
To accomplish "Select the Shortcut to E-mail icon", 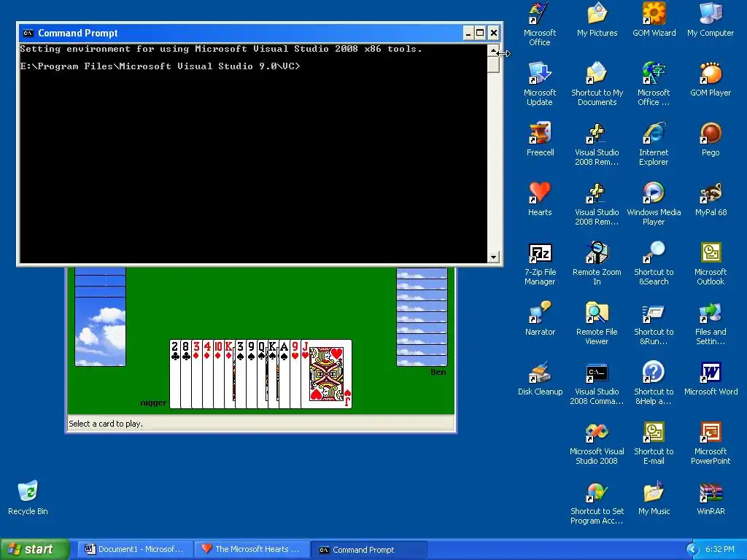I will tap(654, 443).
